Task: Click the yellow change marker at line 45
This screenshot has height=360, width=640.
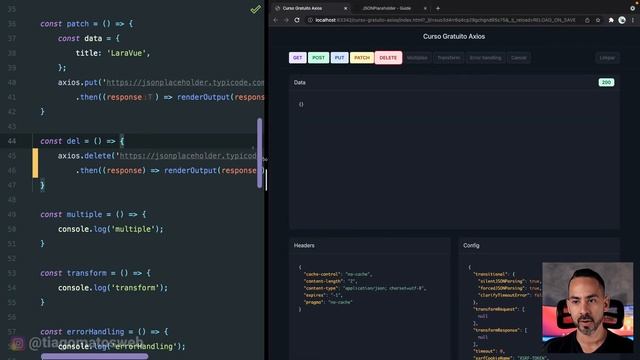Action: tap(36, 163)
